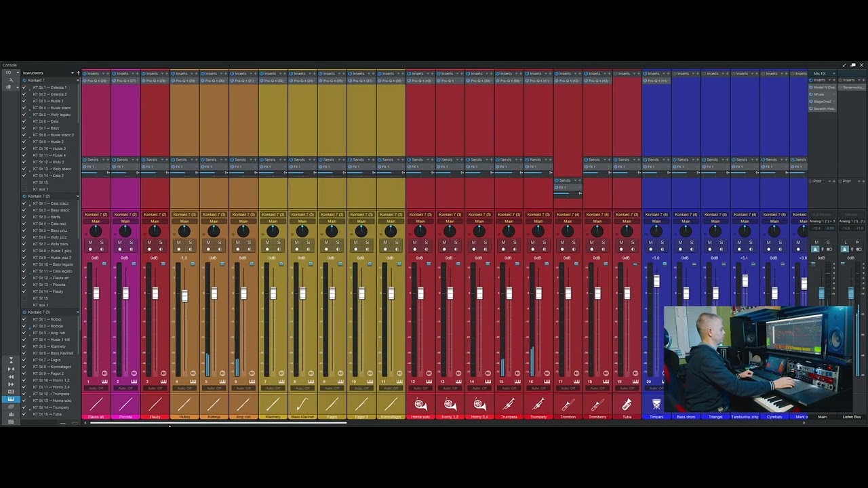
Task: Click the Tuba channel instrument icon
Action: (627, 405)
